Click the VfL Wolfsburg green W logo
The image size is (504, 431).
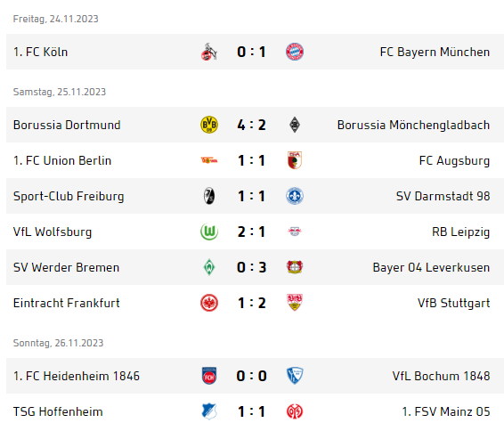pos(209,232)
